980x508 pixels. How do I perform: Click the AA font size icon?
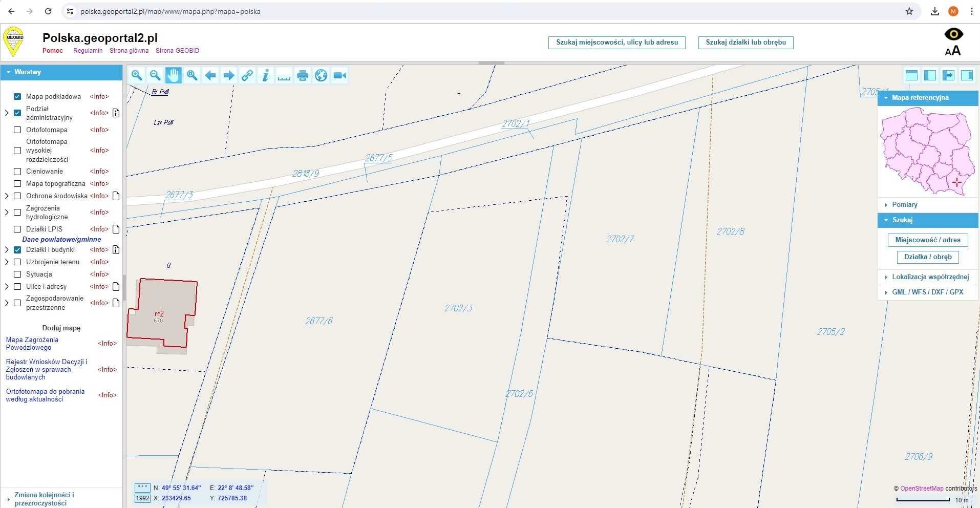click(953, 51)
